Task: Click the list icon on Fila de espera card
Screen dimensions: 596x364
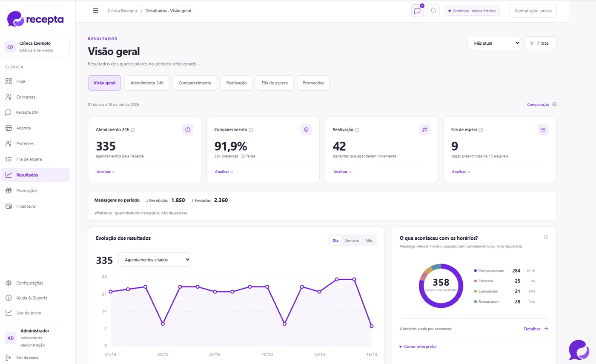Action: 543,129
